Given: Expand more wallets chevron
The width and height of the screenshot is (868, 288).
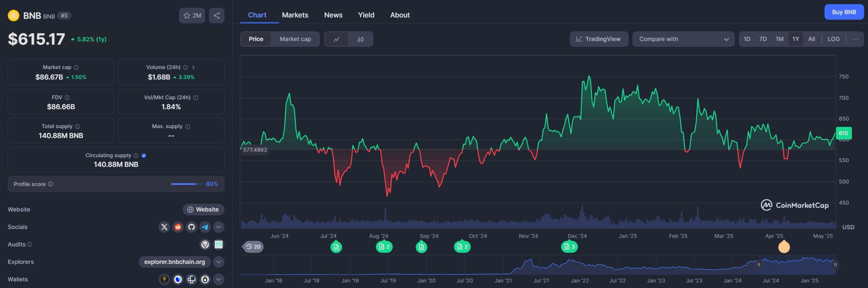Looking at the screenshot, I should click(219, 280).
